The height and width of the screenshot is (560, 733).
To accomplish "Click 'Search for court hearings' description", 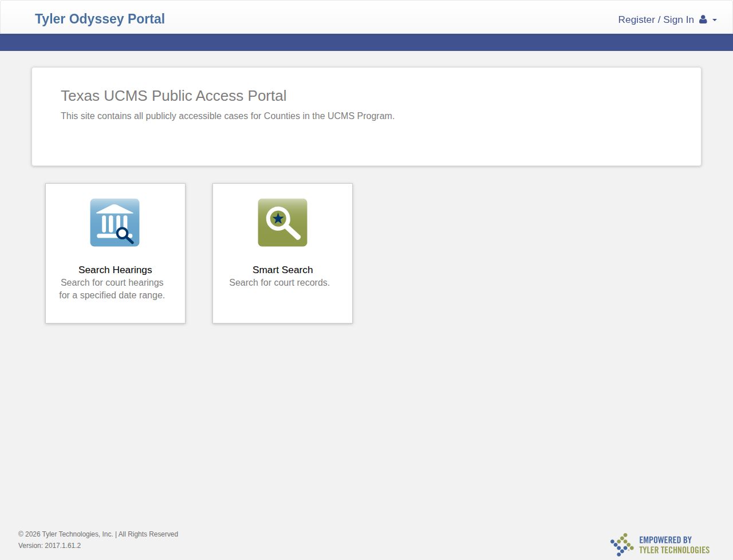I will [x=112, y=289].
